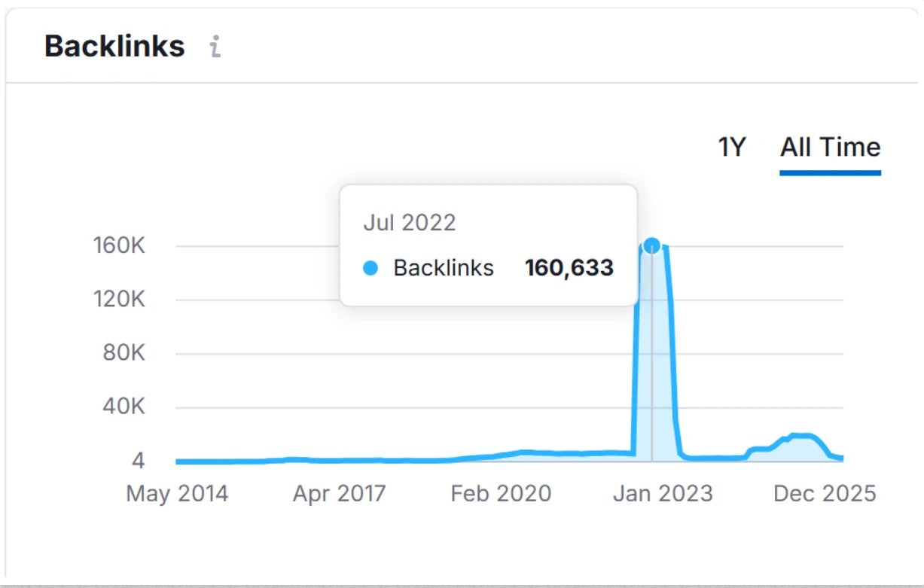
Task: Switch to the 1Y time range
Action: [731, 147]
